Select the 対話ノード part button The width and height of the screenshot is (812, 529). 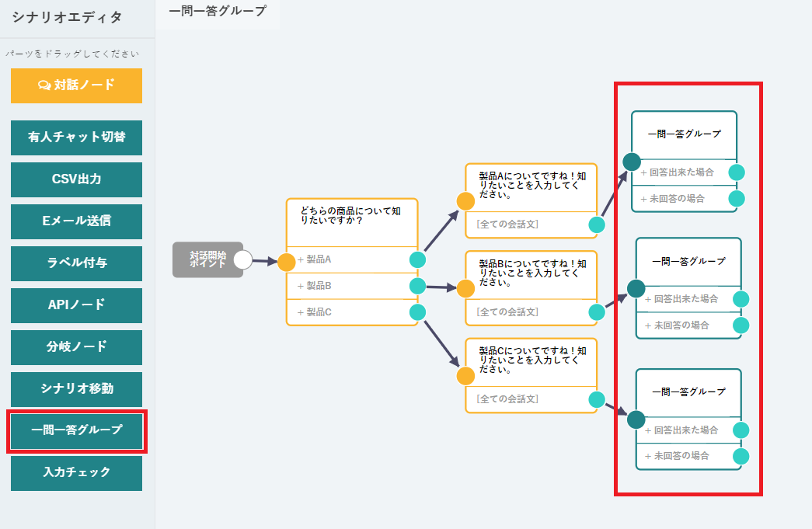coord(77,85)
